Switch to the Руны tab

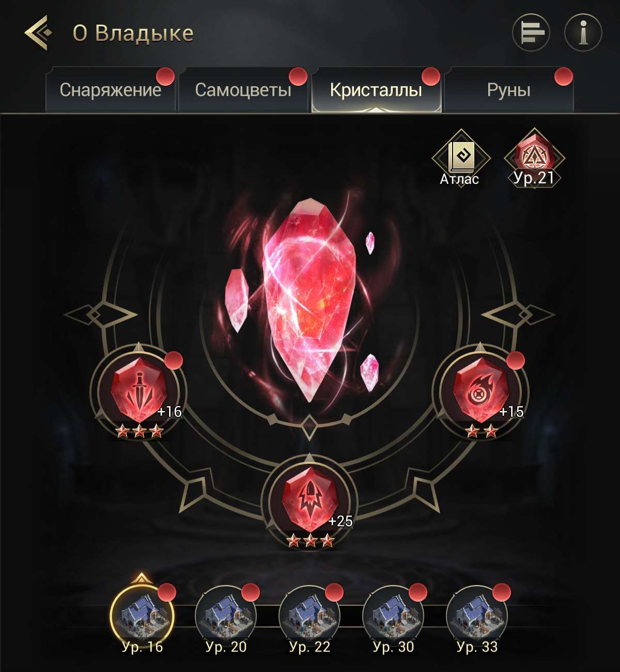[x=508, y=90]
